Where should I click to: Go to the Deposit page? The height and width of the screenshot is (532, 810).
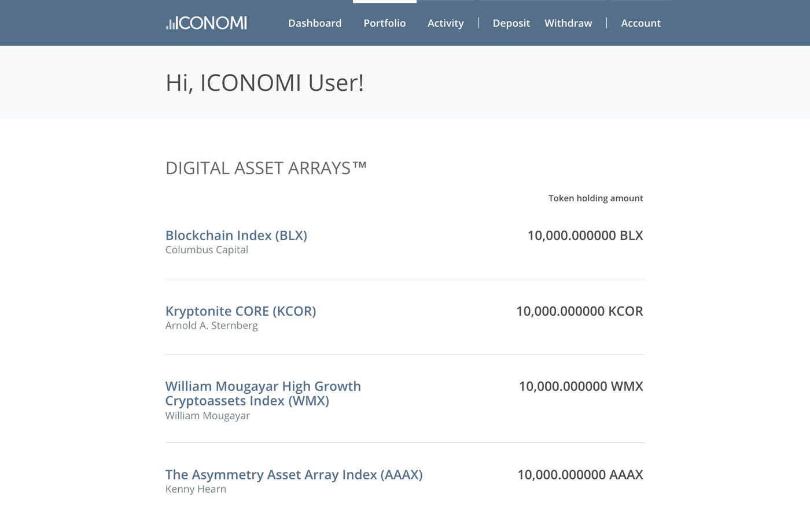click(511, 23)
